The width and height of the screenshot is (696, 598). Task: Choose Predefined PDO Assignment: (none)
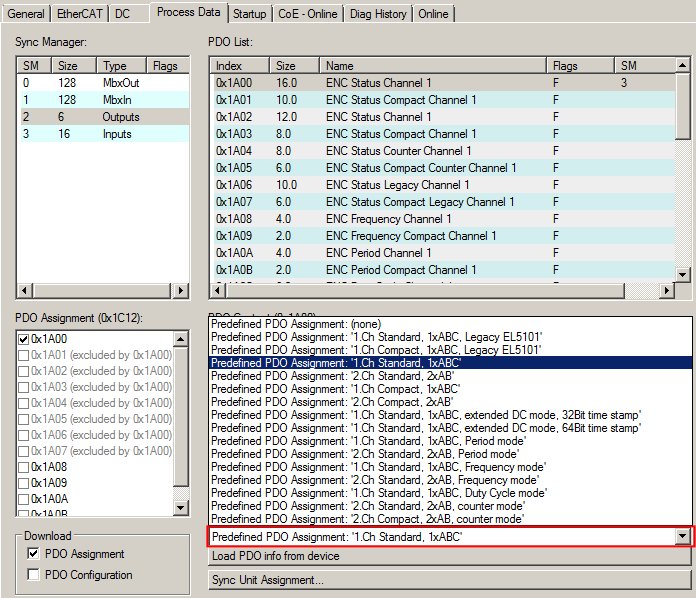pyautogui.click(x=450, y=324)
